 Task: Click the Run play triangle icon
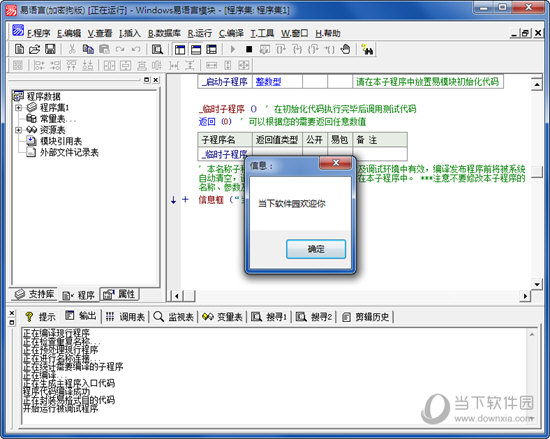pyautogui.click(x=233, y=49)
